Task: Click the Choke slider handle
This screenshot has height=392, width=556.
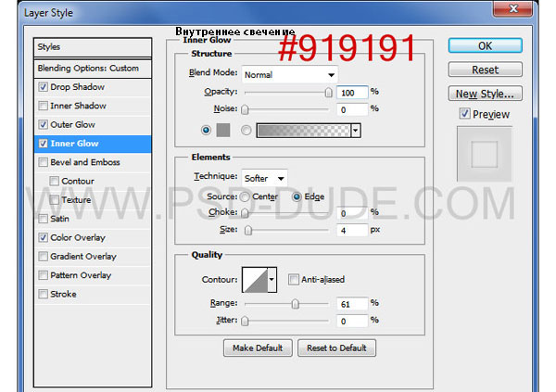Action: point(245,213)
